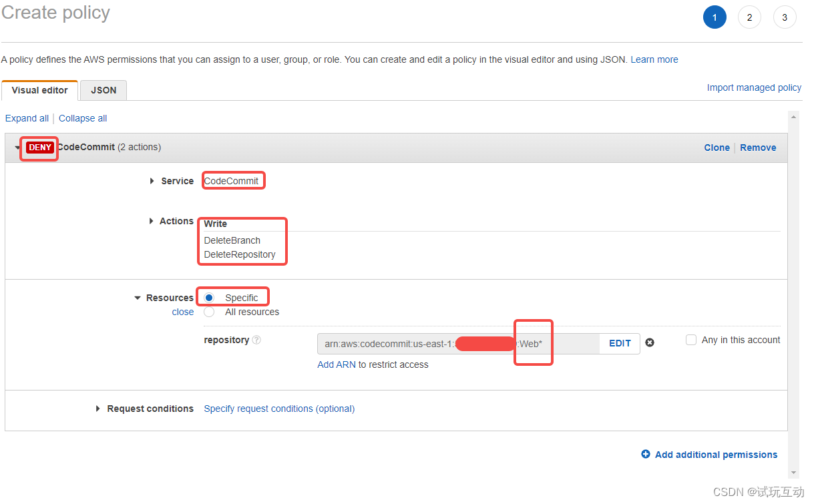814x504 pixels.
Task: Expand the Service section arrow
Action: click(152, 181)
